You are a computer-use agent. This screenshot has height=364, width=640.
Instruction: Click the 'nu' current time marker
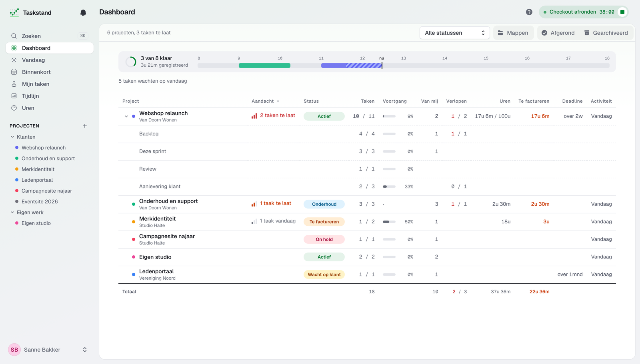382,58
